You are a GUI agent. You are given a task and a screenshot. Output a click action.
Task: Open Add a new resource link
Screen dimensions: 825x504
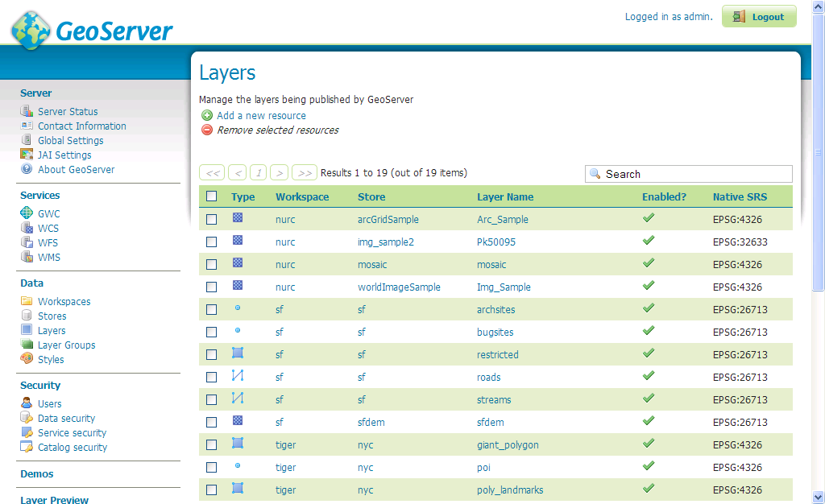261,115
